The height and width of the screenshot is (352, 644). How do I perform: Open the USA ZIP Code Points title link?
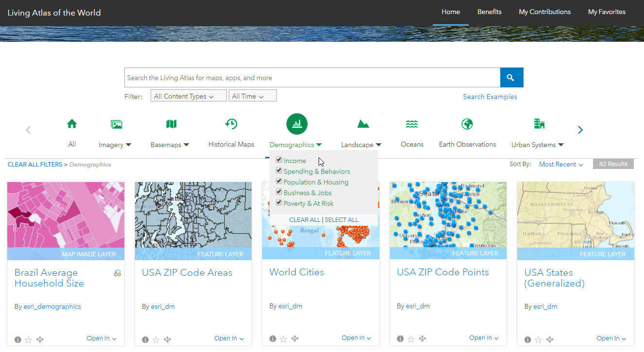coord(443,272)
